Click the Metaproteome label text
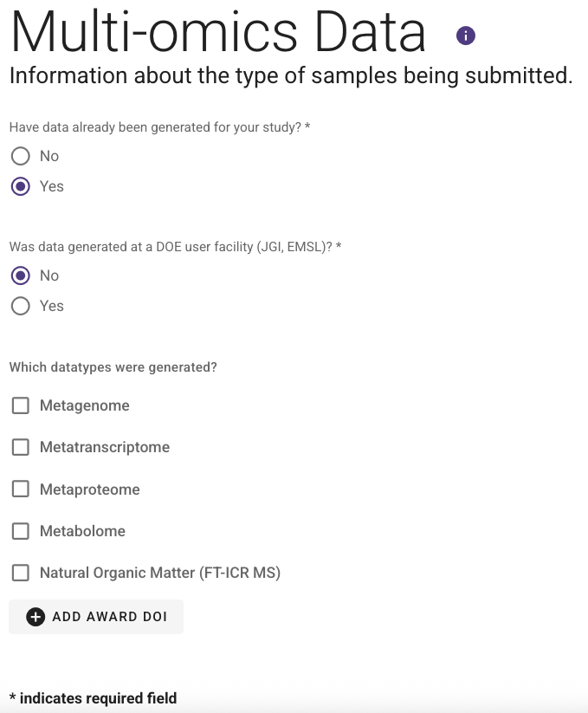Image resolution: width=588 pixels, height=713 pixels. [x=90, y=489]
